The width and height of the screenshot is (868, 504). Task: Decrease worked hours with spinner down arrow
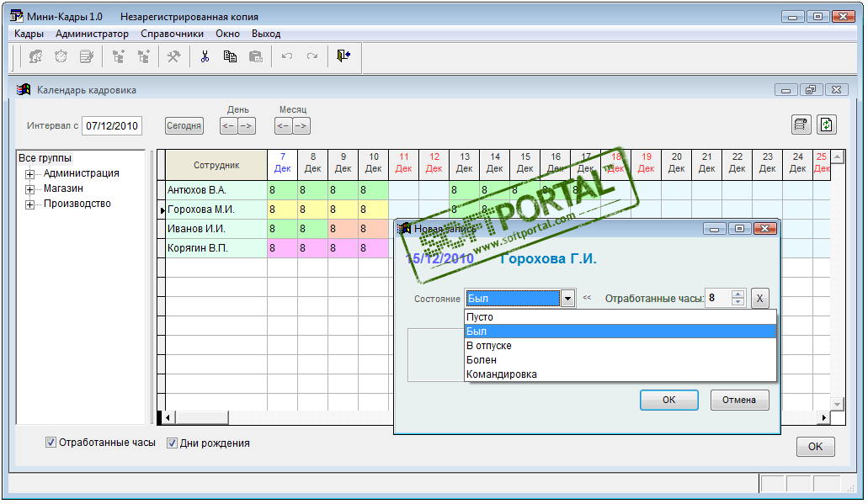(x=738, y=302)
